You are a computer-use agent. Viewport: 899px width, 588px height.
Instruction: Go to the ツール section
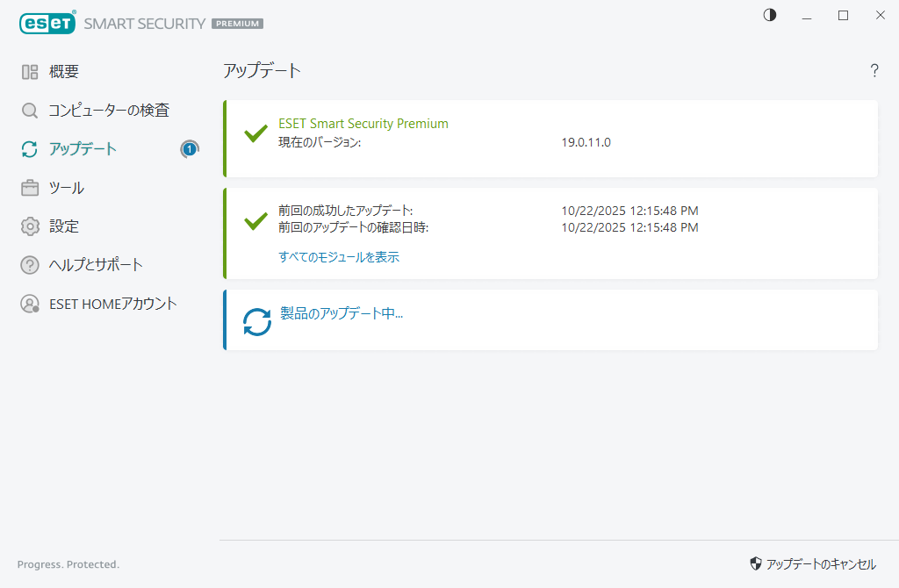click(x=67, y=188)
